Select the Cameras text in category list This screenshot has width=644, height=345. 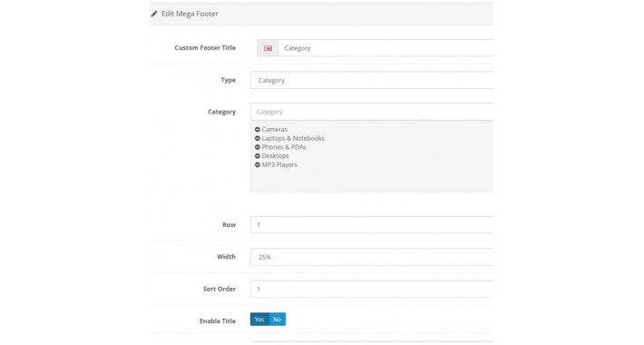pyautogui.click(x=274, y=130)
